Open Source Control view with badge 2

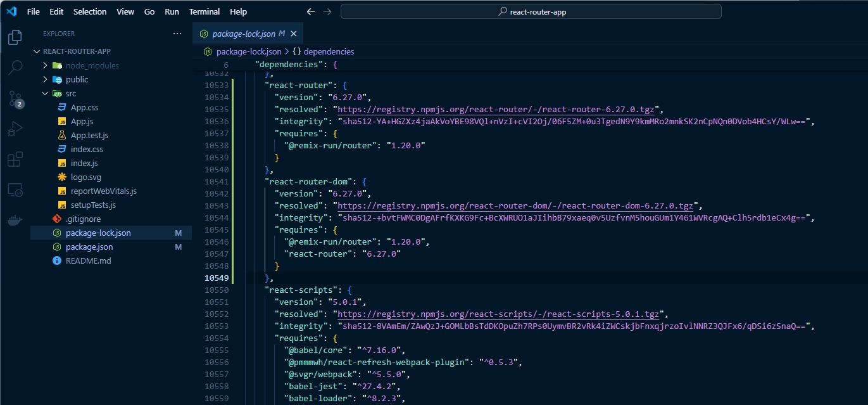coord(15,98)
